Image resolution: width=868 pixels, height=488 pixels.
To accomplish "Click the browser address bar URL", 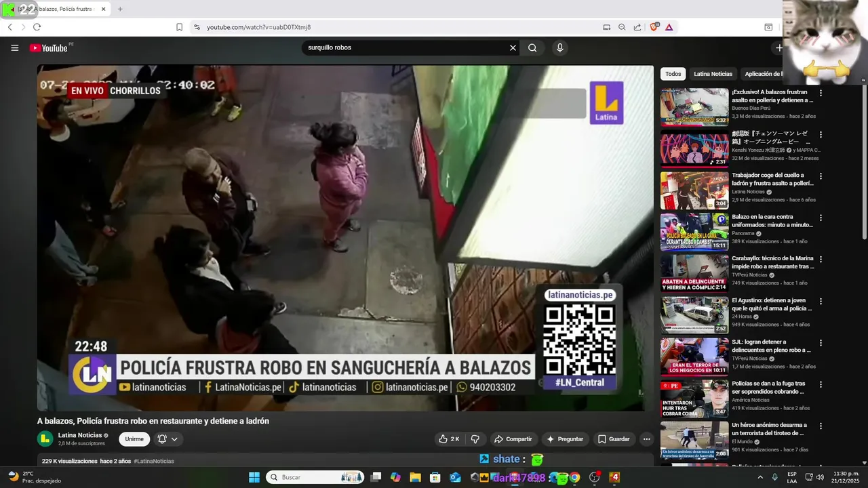I will coord(258,27).
